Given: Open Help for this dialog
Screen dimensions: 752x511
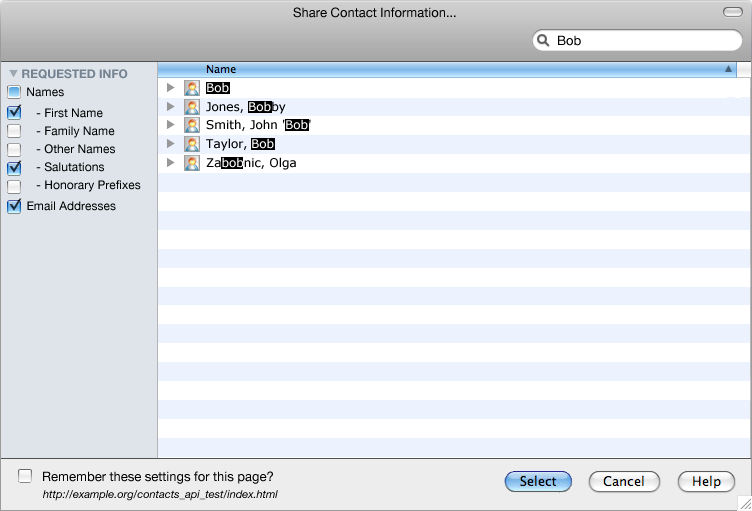Looking at the screenshot, I should [x=706, y=481].
